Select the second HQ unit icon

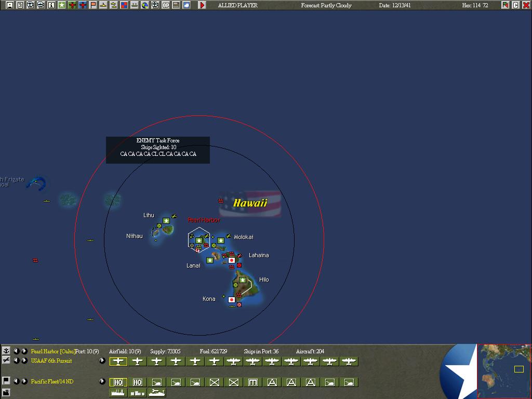pos(137,382)
